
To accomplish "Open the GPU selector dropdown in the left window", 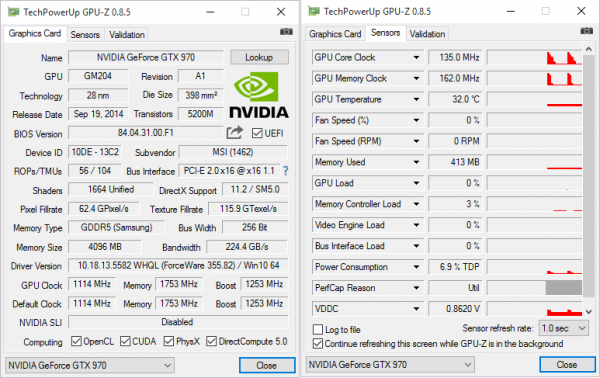I will [x=90, y=365].
